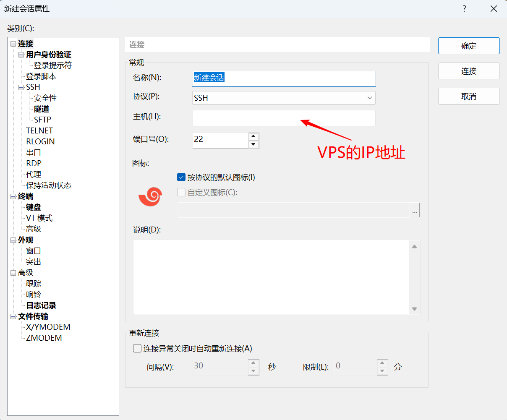
Task: Toggle the 自定义图标 checkbox
Action: tap(181, 193)
